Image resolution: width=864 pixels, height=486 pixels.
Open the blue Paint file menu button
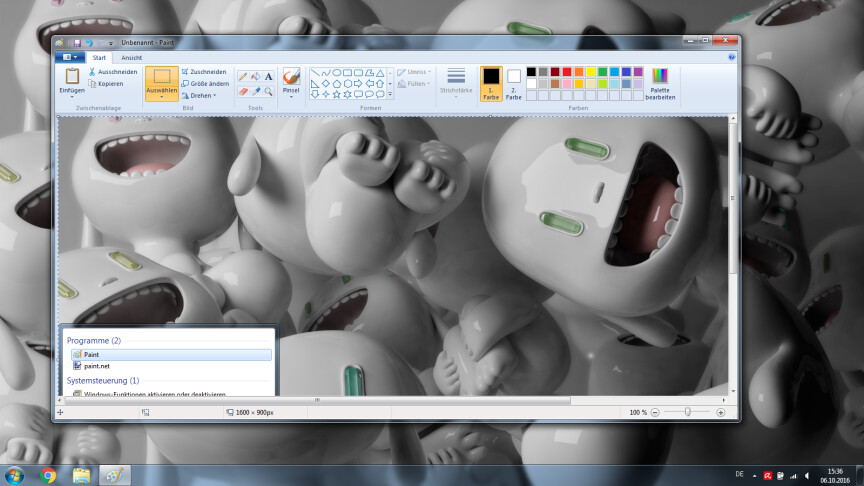(69, 57)
